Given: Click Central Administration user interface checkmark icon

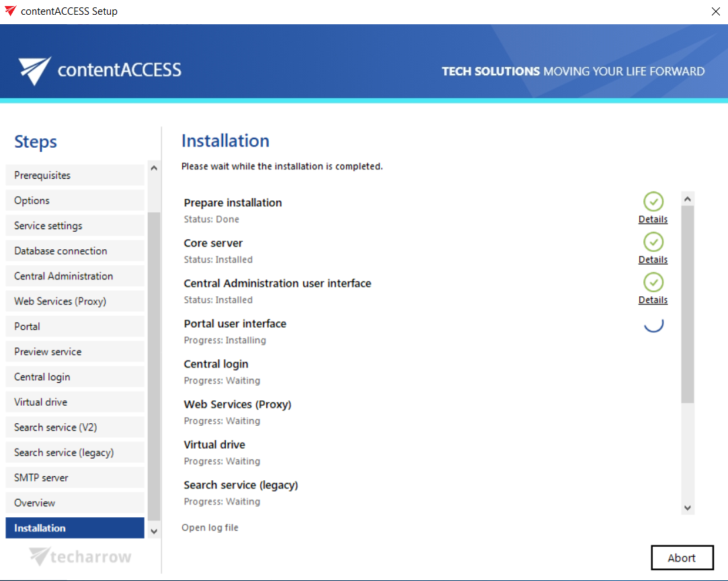Looking at the screenshot, I should pos(653,282).
